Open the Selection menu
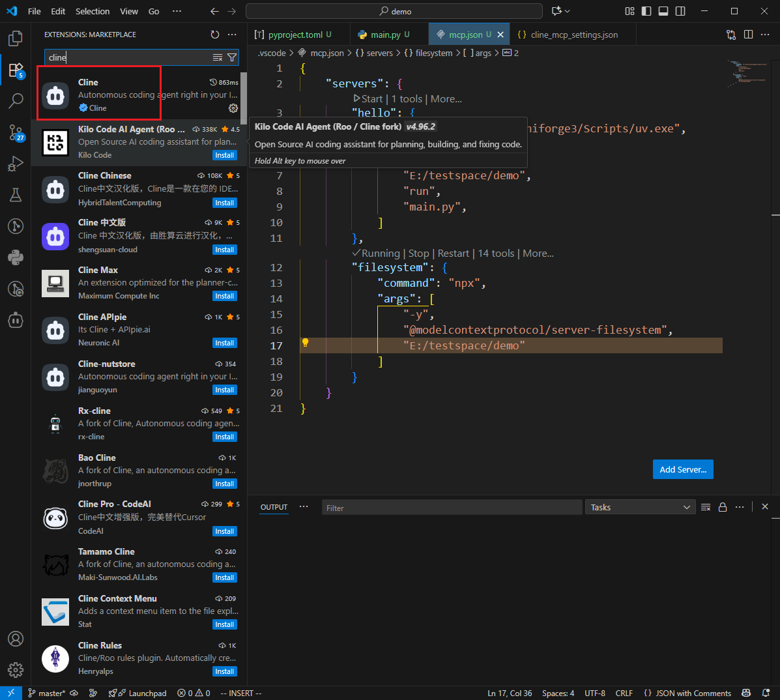This screenshot has height=700, width=780. [93, 11]
